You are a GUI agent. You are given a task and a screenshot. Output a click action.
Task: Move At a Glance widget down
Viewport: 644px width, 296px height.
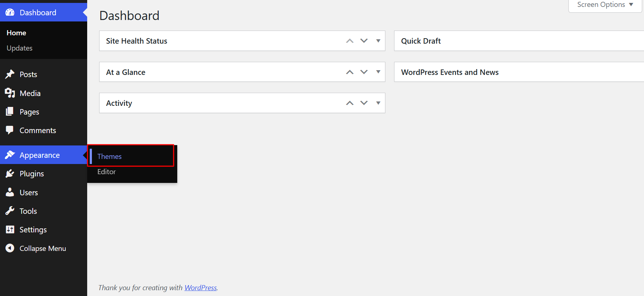(x=364, y=72)
